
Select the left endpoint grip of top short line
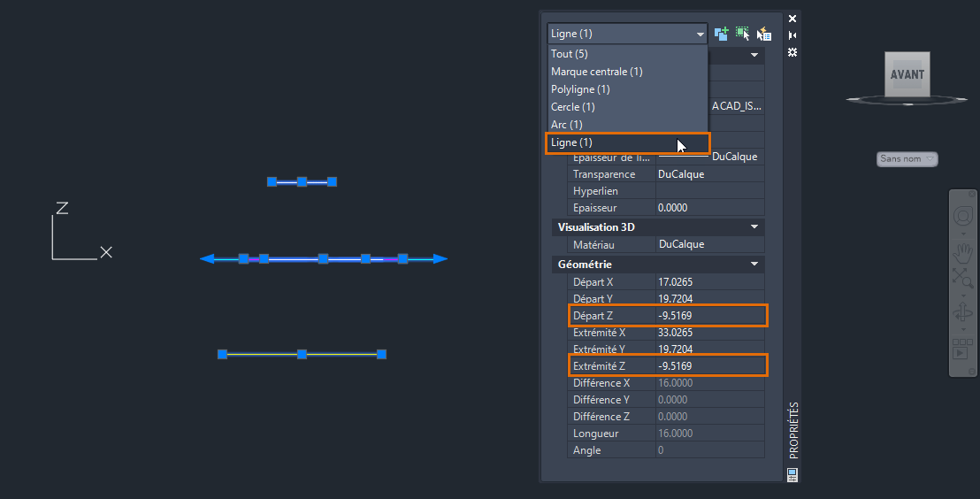point(272,182)
